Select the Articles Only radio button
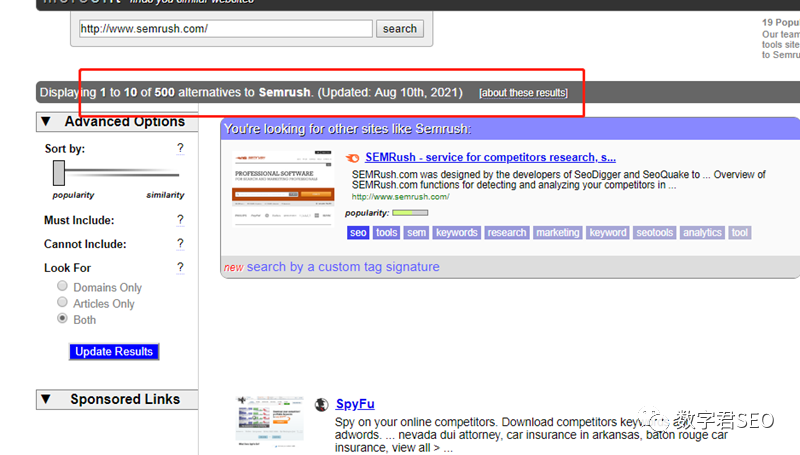 (62, 302)
